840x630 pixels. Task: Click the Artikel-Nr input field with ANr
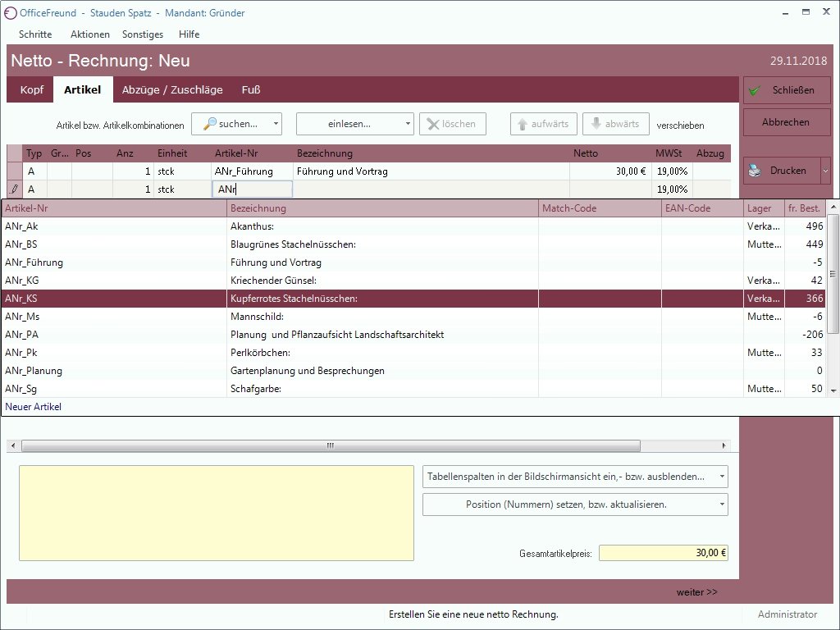tap(253, 189)
